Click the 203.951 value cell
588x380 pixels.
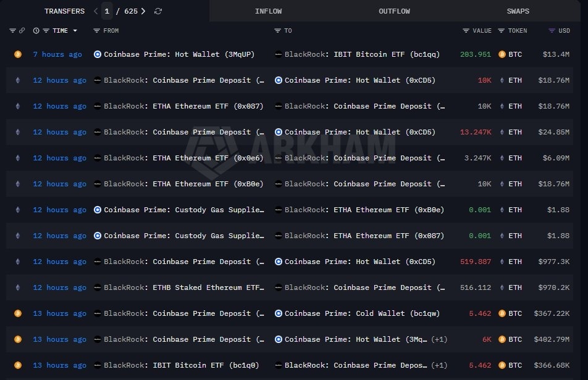[x=475, y=54]
